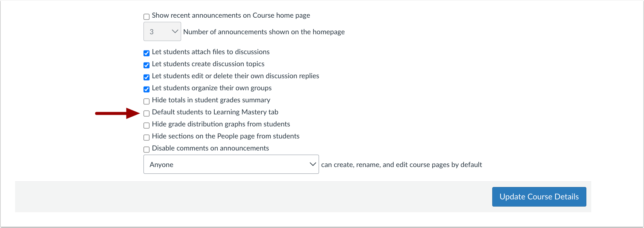Select the 'Number of announcements shown' label
This screenshot has width=644, height=228.
point(263,32)
